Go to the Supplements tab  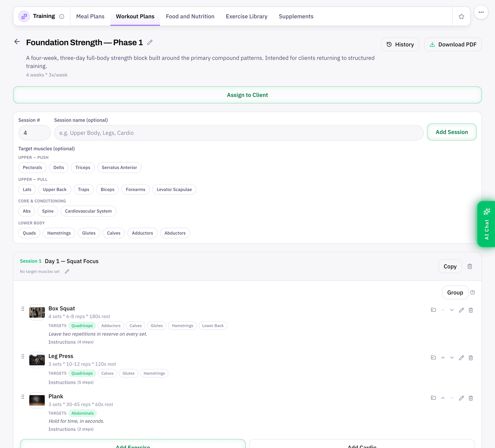(x=296, y=16)
